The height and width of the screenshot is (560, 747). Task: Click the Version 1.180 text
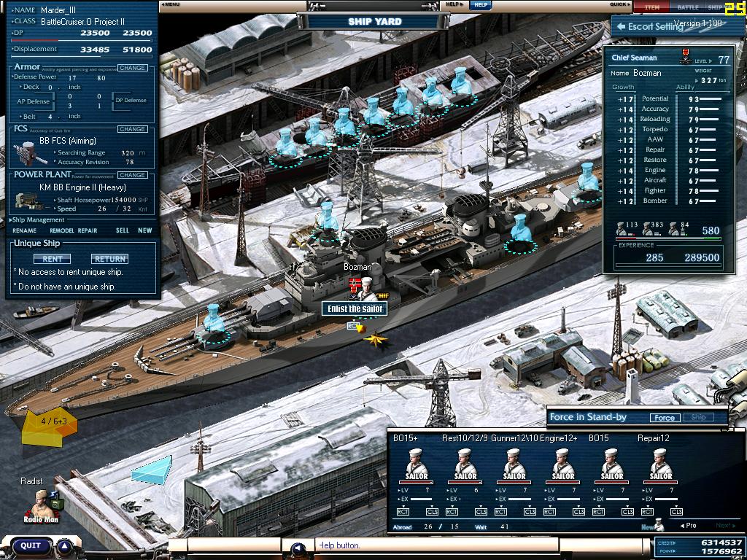pos(697,23)
